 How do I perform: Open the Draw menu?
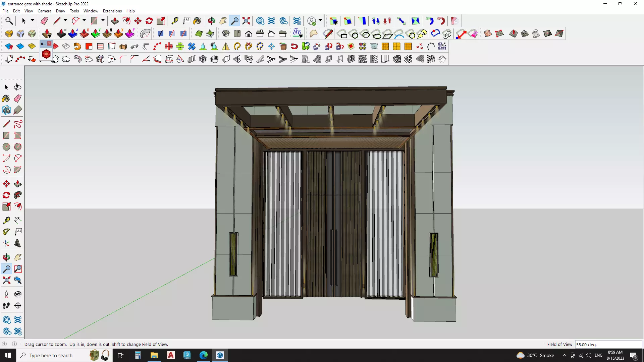(60, 11)
